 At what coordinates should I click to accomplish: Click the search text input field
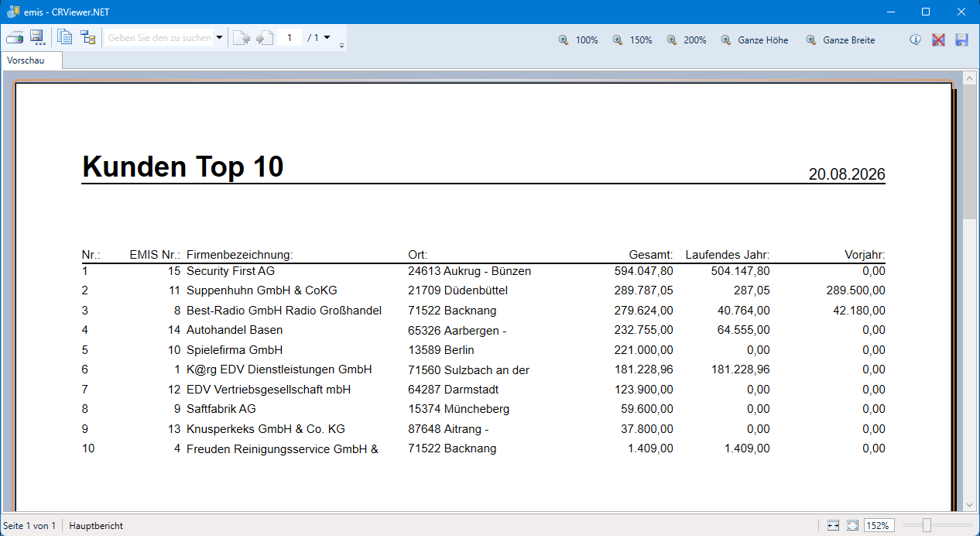pos(159,37)
